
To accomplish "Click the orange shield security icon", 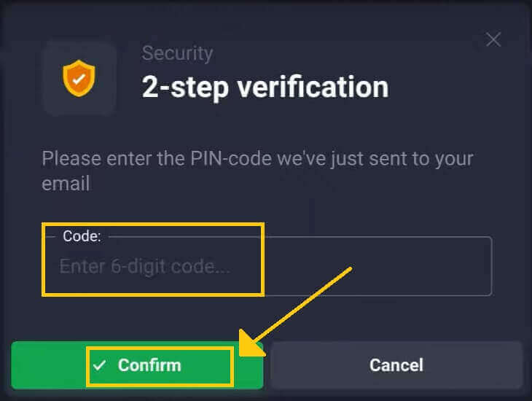I will 79,79.
